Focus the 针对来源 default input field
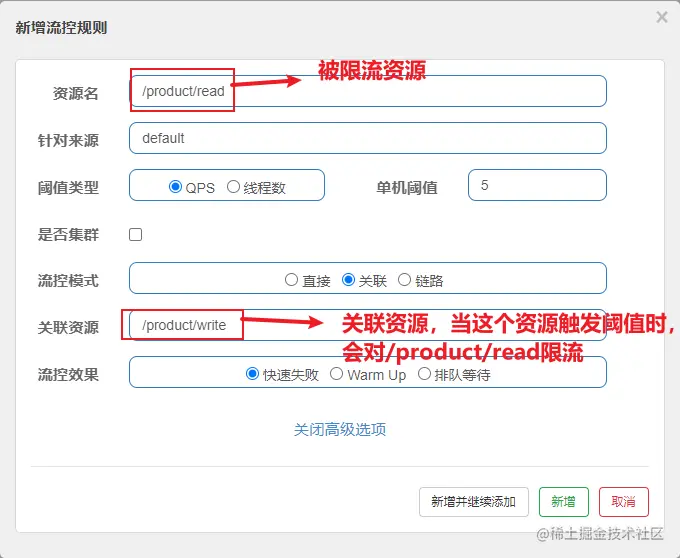Viewport: 680px width, 558px height. coord(368,138)
